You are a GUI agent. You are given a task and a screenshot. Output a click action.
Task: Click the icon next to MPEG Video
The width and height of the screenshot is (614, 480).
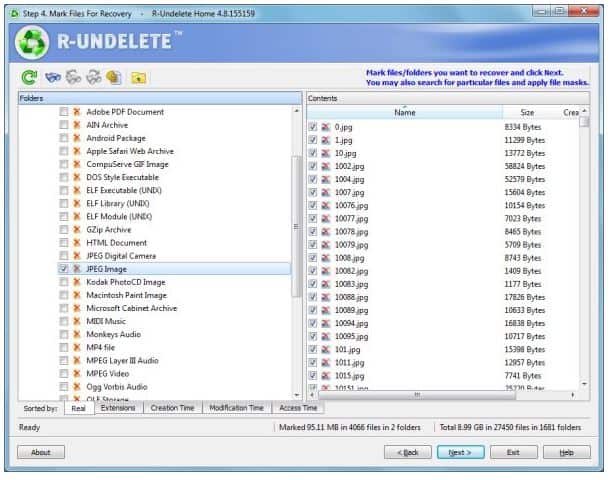[77, 374]
